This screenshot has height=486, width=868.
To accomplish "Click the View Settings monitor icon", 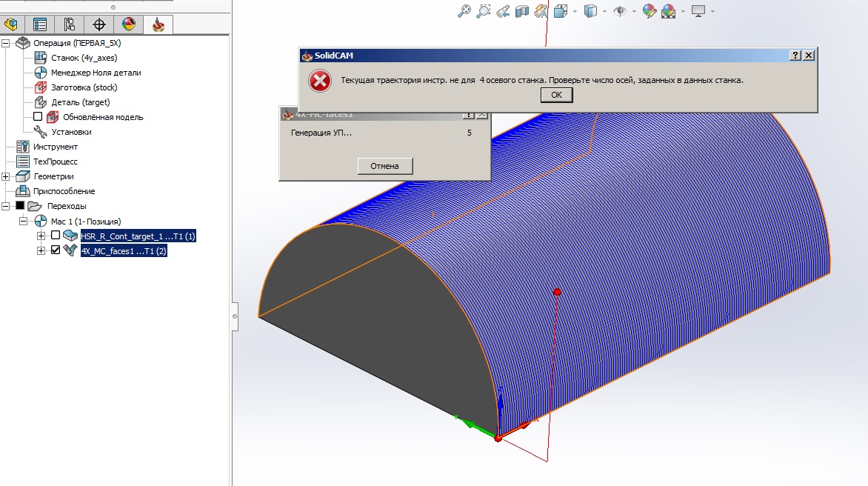I will 698,11.
